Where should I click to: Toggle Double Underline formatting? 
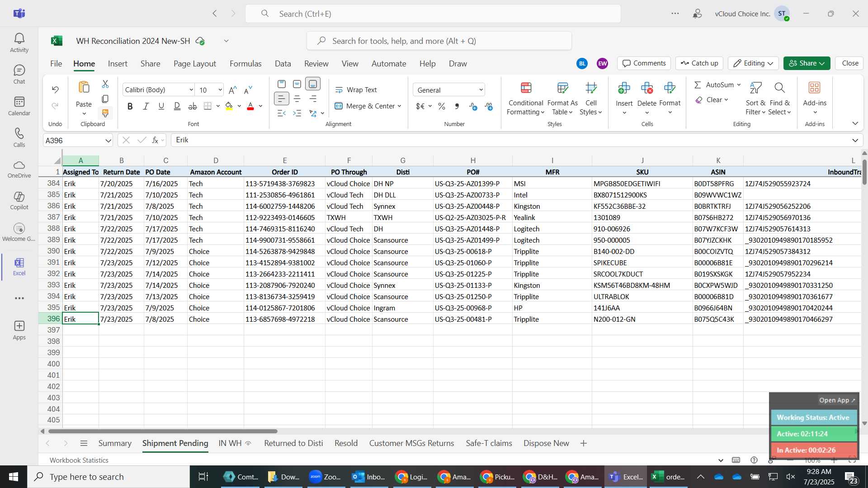[x=177, y=106]
